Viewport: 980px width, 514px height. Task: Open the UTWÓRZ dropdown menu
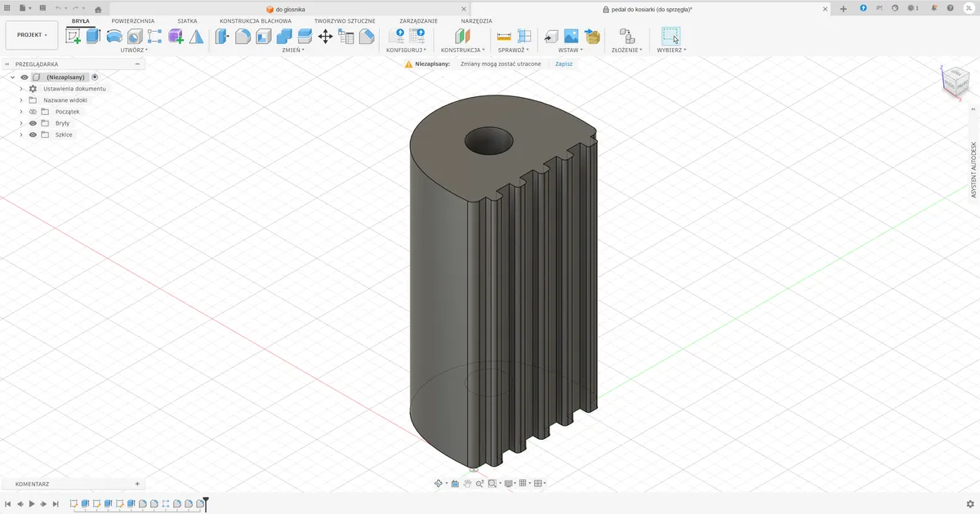(134, 51)
